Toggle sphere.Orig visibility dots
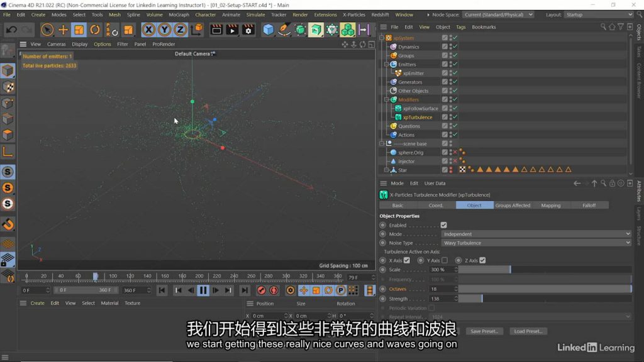The width and height of the screenshot is (644, 362). (451, 152)
